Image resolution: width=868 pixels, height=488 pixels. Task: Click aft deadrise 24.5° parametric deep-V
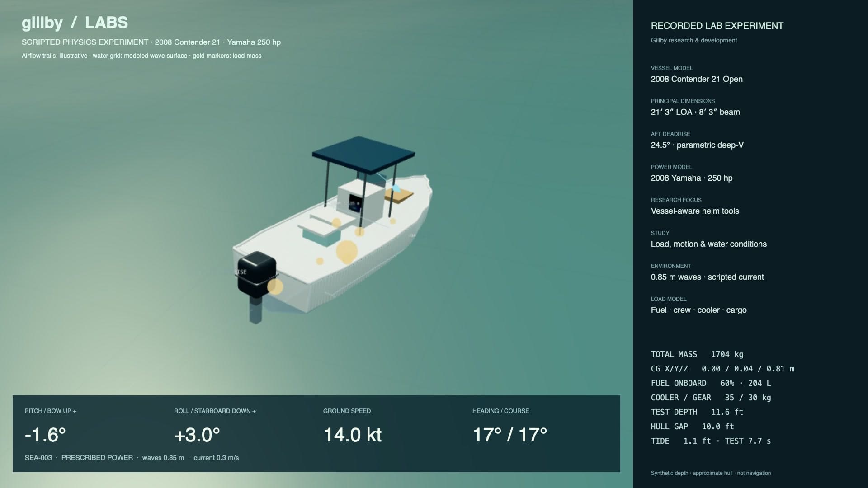pos(697,145)
